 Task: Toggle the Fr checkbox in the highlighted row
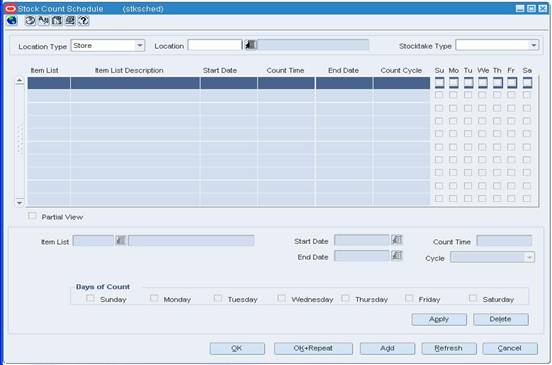point(512,83)
